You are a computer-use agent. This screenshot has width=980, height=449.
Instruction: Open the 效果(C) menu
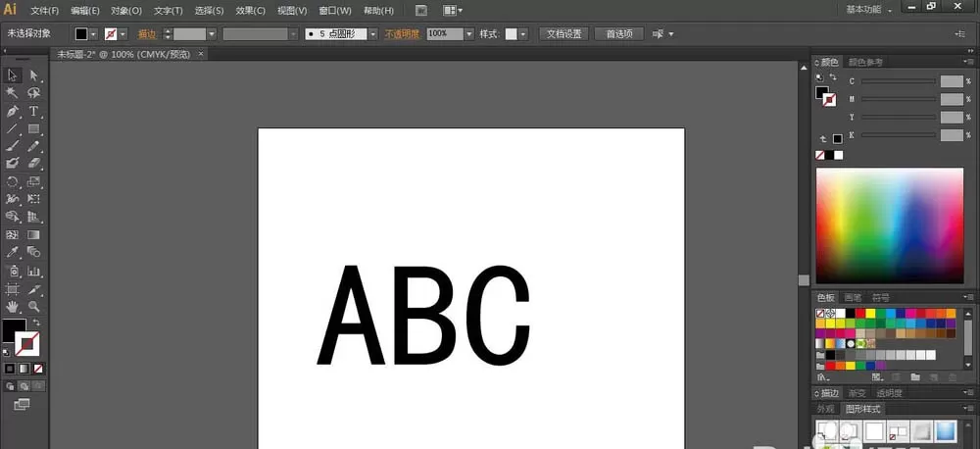pyautogui.click(x=250, y=11)
